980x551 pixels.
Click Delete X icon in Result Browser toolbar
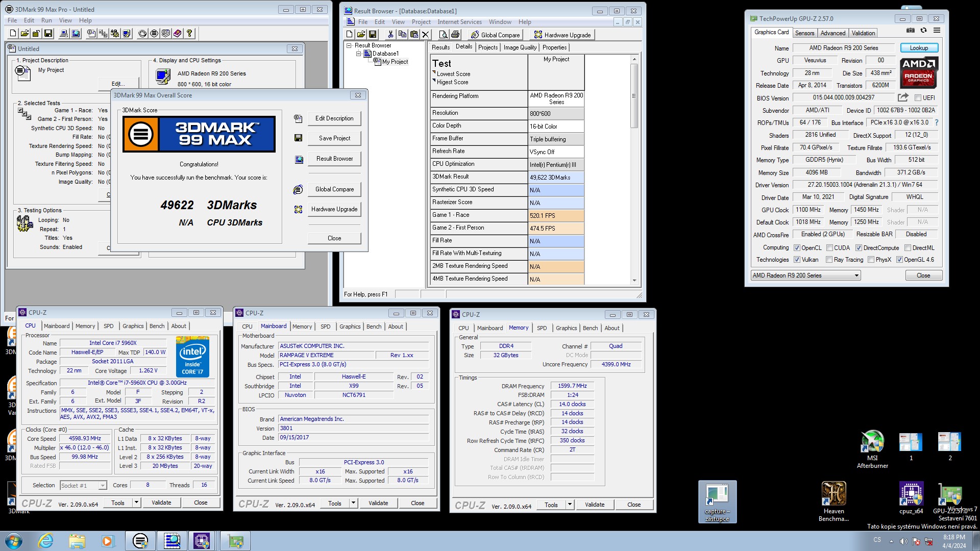pyautogui.click(x=426, y=35)
